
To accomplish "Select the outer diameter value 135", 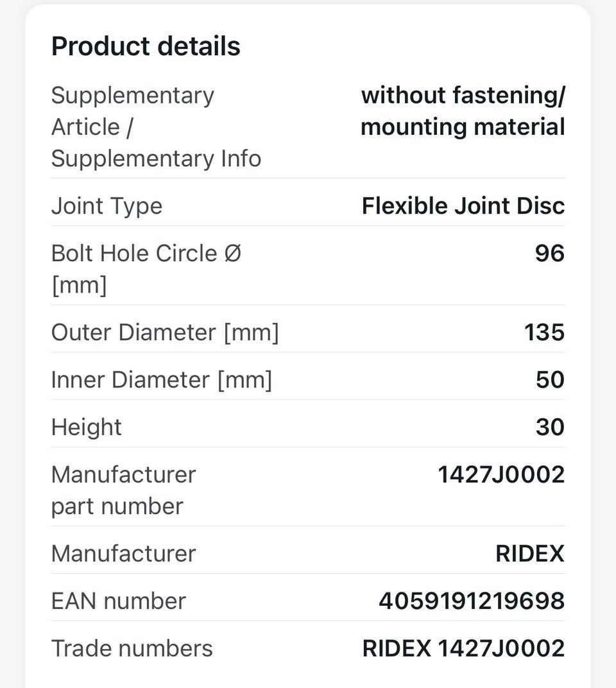I will (x=545, y=332).
